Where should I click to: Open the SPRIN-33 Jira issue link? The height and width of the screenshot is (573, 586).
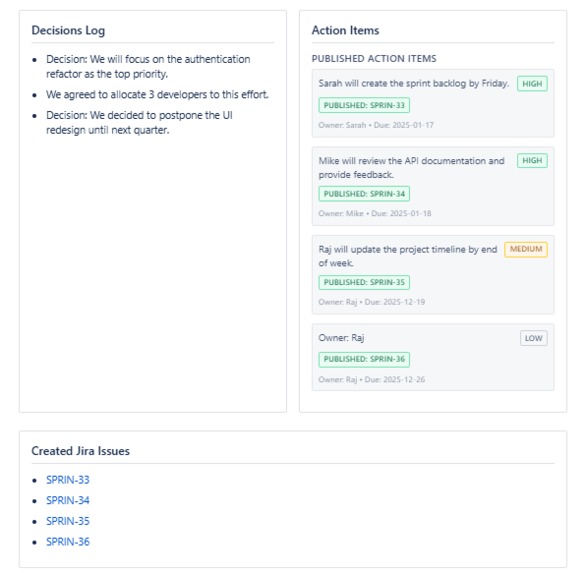coord(68,480)
